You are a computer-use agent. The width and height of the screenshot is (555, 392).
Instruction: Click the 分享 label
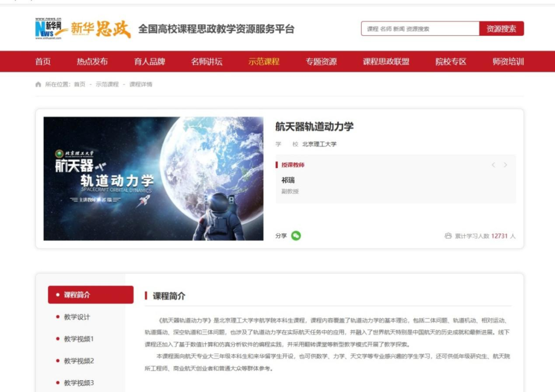pyautogui.click(x=281, y=236)
